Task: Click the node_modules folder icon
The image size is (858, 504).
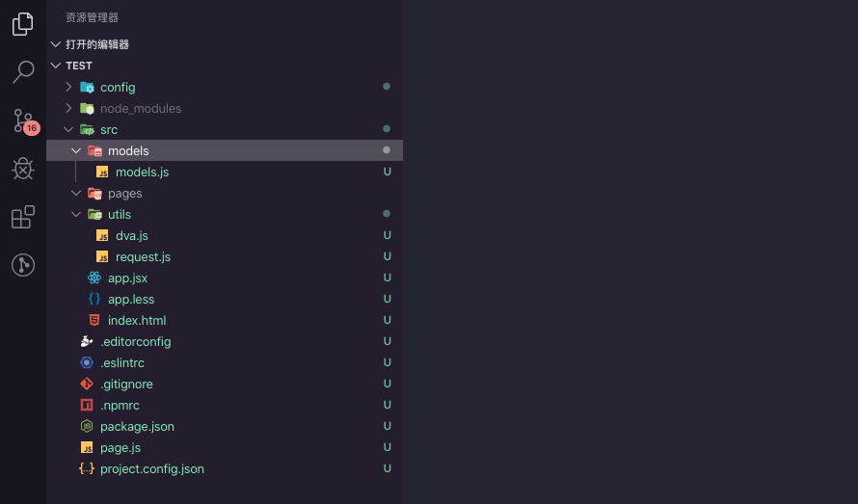Action: [87, 108]
